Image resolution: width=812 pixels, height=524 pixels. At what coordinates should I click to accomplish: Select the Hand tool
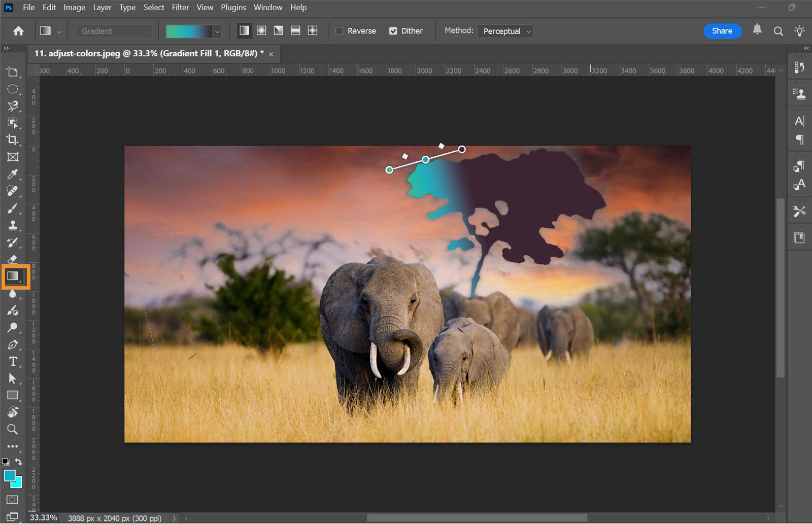tap(13, 412)
